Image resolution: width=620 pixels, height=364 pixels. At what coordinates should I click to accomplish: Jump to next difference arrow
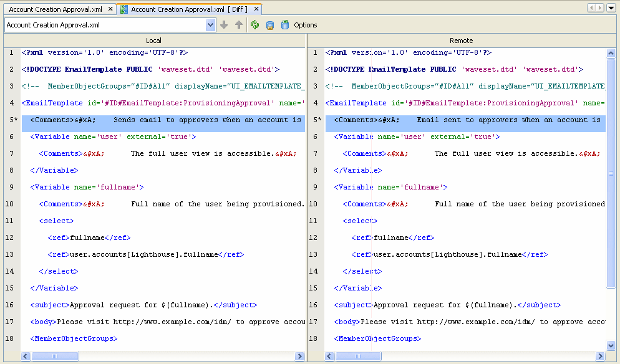[224, 25]
